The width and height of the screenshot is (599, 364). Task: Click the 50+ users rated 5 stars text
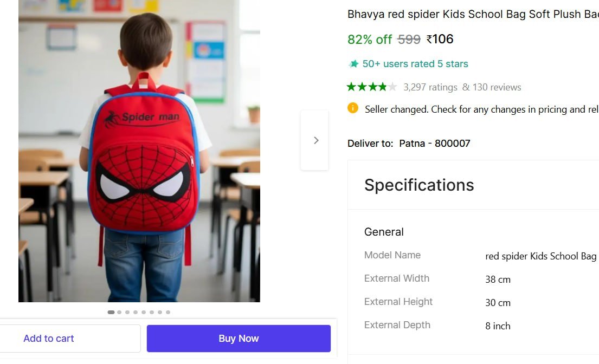415,64
